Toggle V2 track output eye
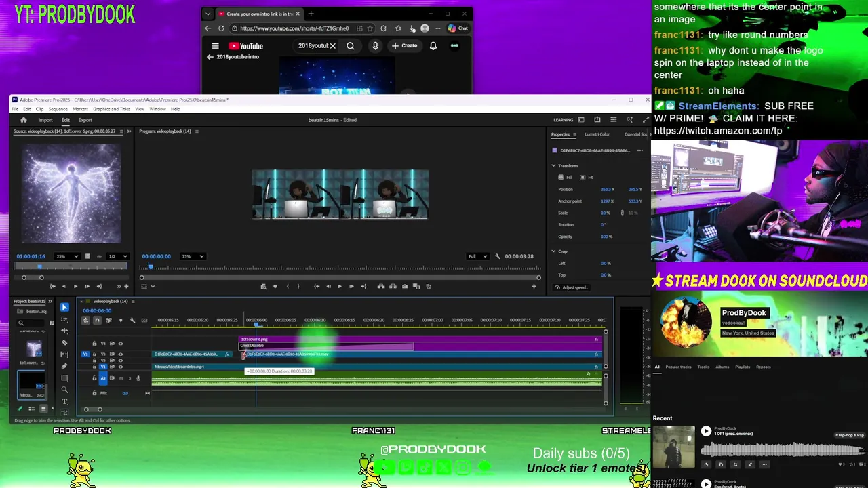Viewport: 868px width, 488px height. pyautogui.click(x=121, y=361)
